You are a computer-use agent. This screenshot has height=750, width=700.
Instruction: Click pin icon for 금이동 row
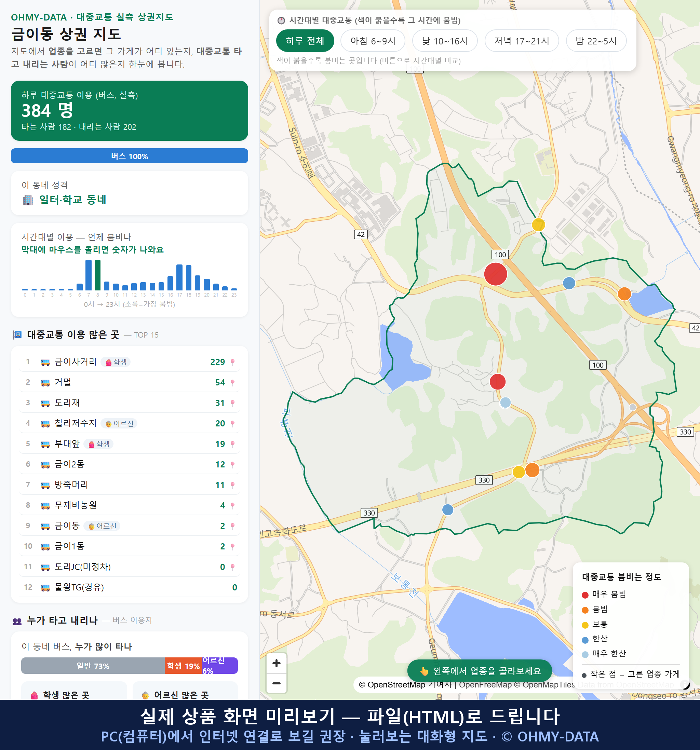pos(232,526)
